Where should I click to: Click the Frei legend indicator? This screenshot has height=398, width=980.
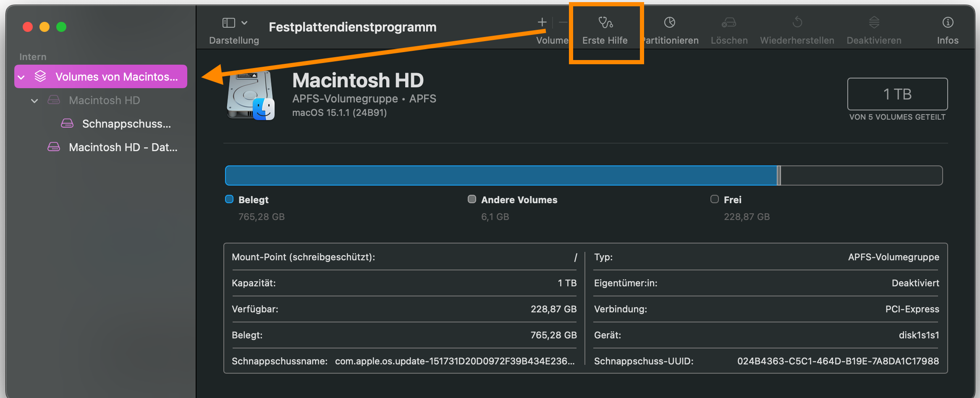[x=714, y=199]
